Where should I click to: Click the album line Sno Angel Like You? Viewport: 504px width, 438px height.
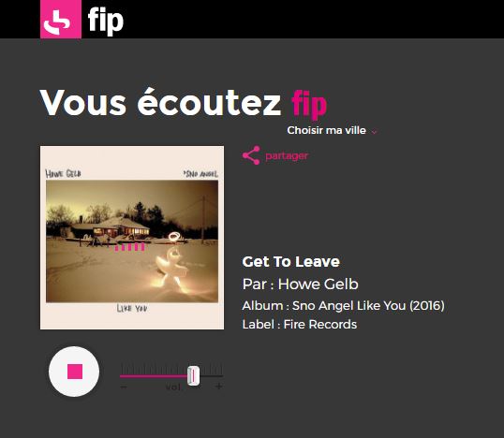[x=343, y=306]
